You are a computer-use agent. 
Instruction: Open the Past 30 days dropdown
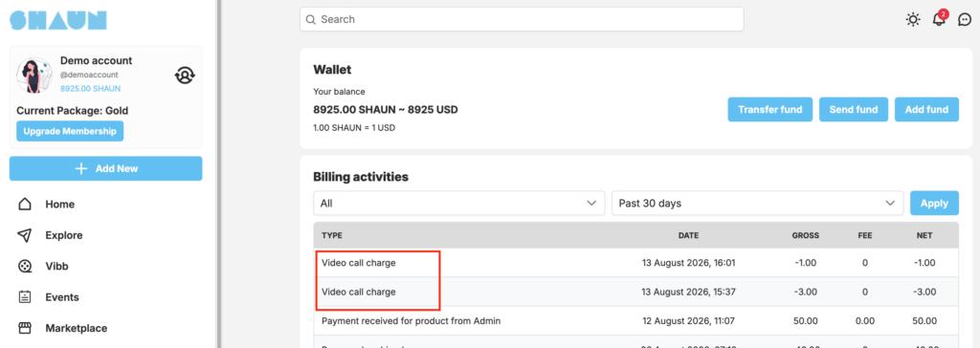coord(758,203)
